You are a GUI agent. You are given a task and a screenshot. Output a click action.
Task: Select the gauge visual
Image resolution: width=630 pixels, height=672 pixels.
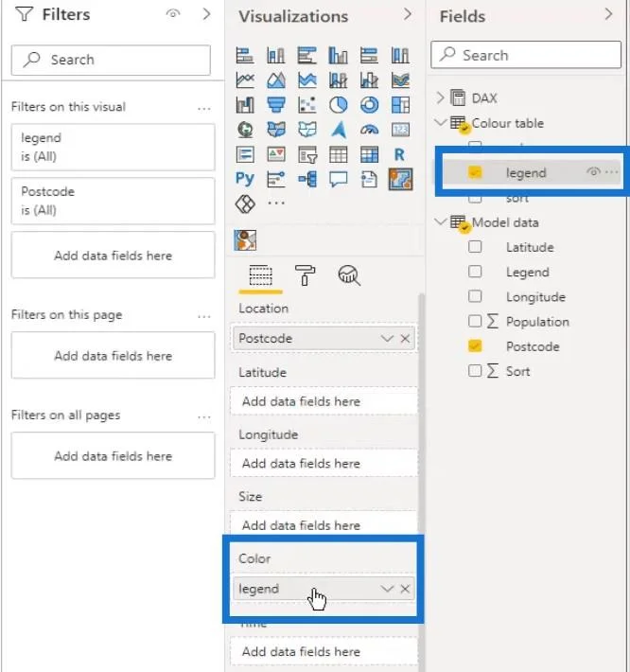pyautogui.click(x=369, y=130)
